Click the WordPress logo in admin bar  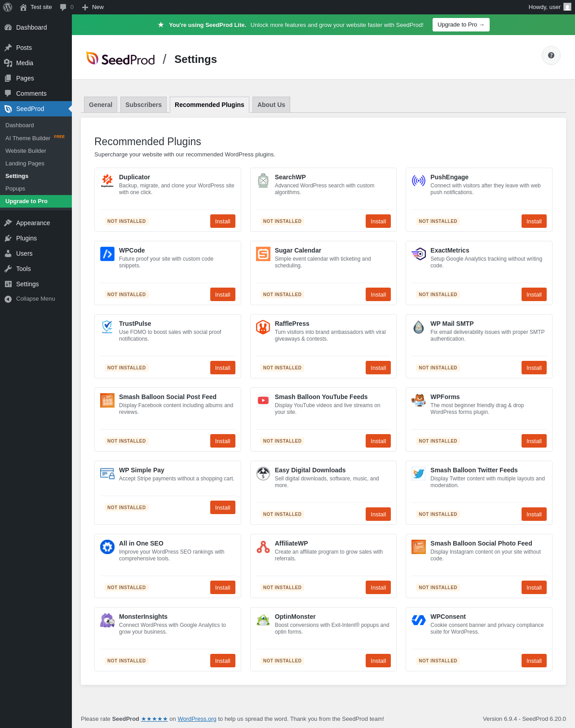pyautogui.click(x=8, y=7)
